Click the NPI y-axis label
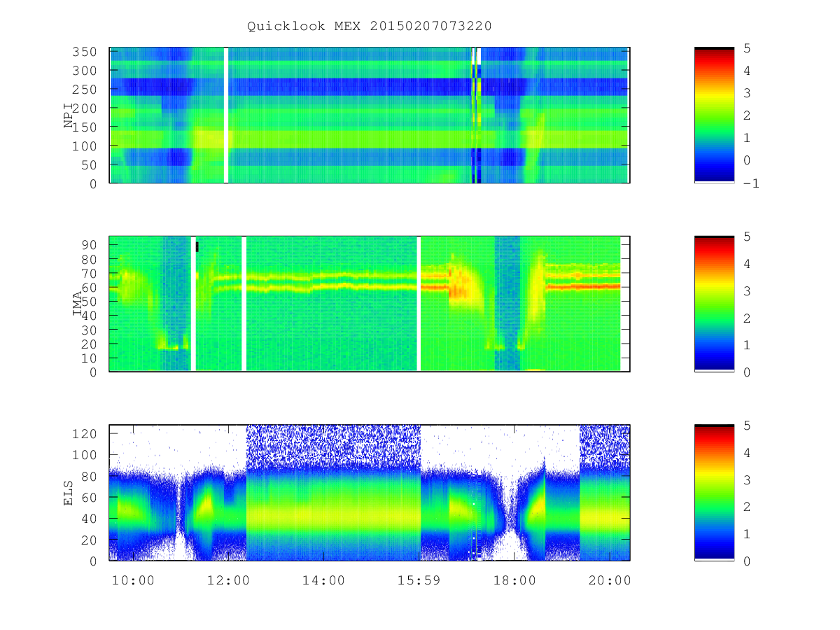The width and height of the screenshot is (840, 630). 69,115
